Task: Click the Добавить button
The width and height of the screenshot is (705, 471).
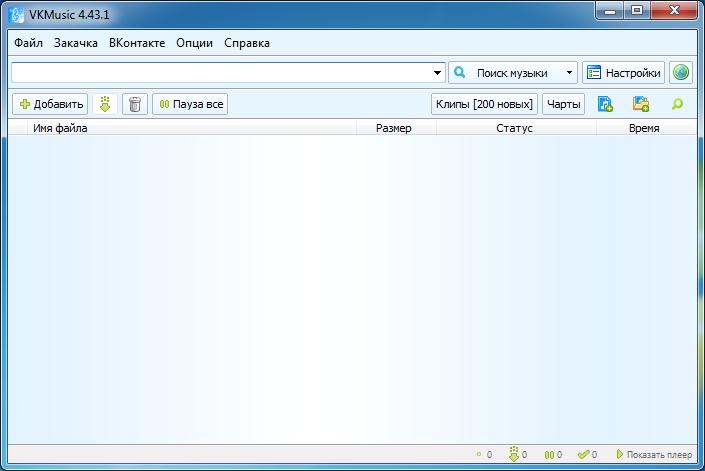Action: click(50, 104)
